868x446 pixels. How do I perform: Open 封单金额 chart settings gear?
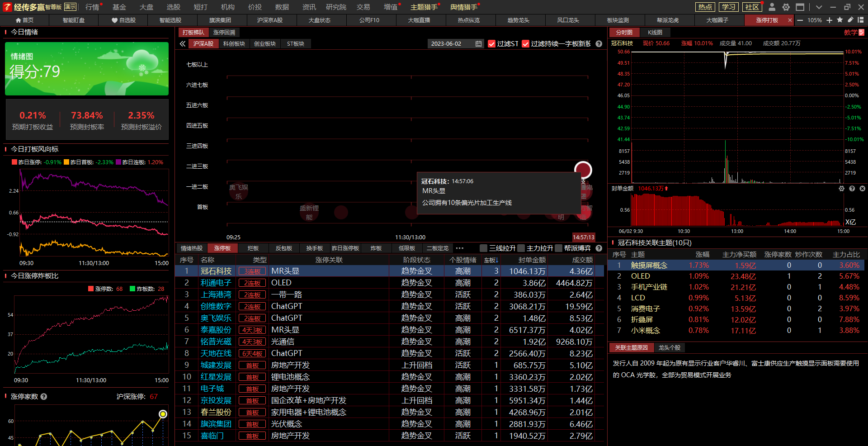pyautogui.click(x=842, y=189)
